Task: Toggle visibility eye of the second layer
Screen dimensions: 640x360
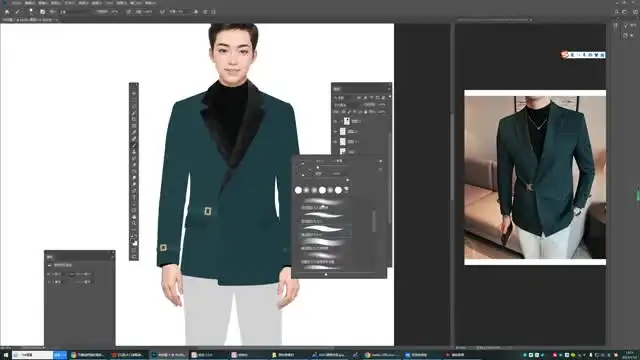Action: coord(335,131)
